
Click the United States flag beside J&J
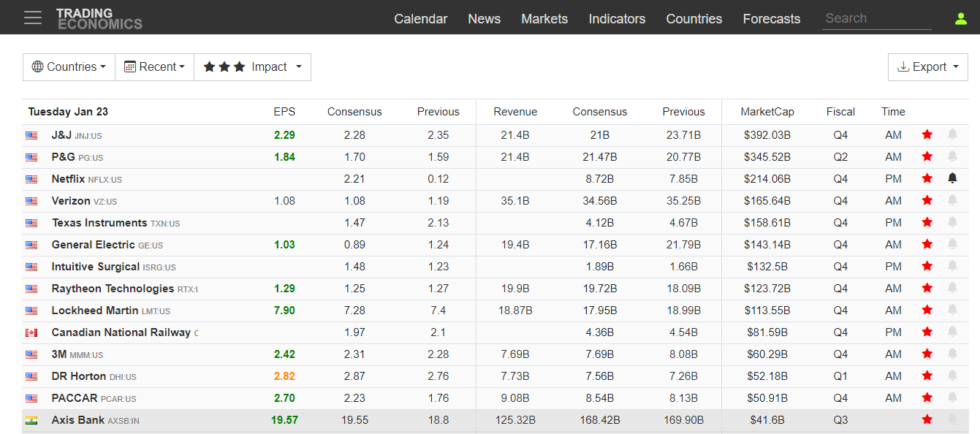point(31,135)
